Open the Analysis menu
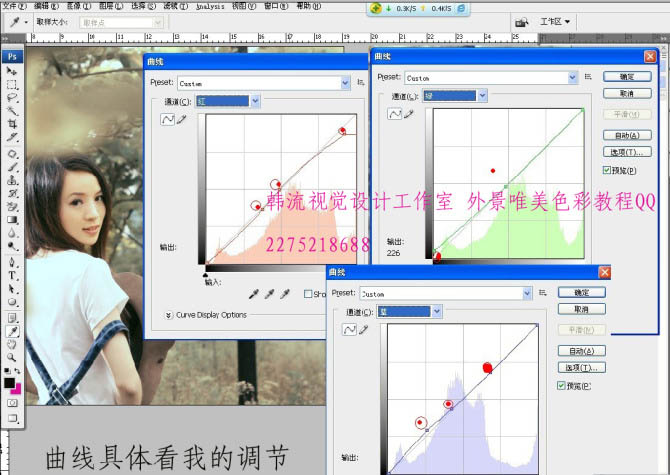The width and height of the screenshot is (670, 475). pos(209,6)
